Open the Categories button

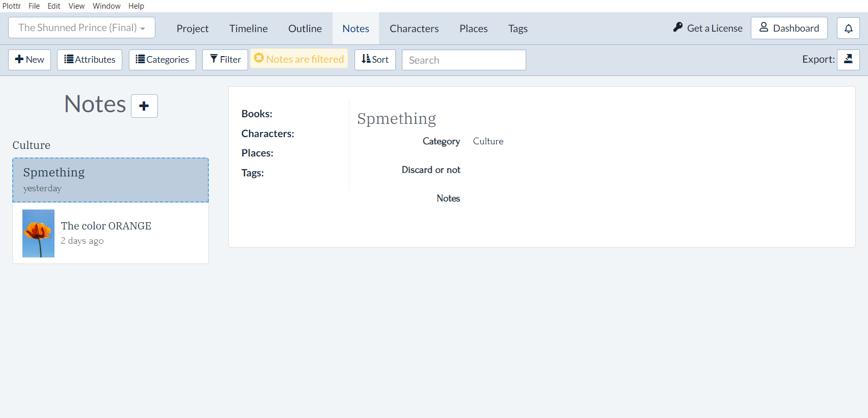tap(162, 60)
